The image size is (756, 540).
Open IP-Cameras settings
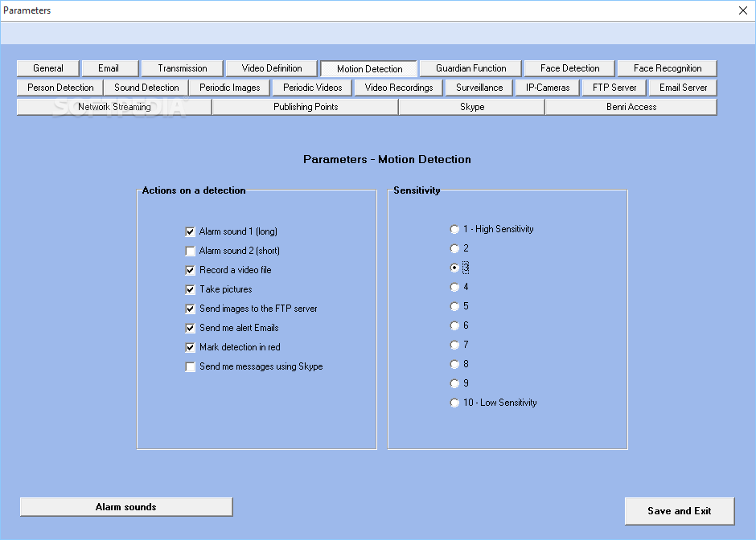(547, 88)
